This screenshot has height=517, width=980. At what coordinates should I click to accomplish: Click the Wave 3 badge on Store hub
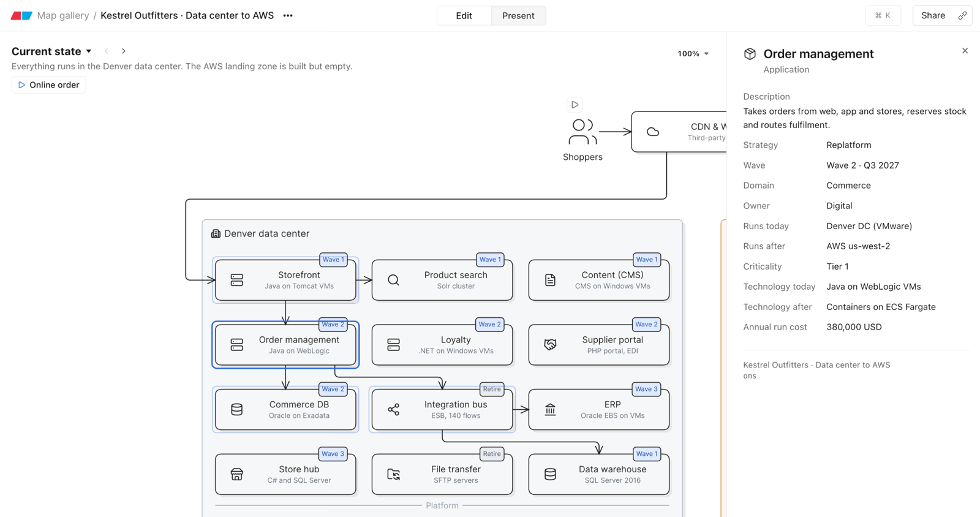click(x=333, y=454)
